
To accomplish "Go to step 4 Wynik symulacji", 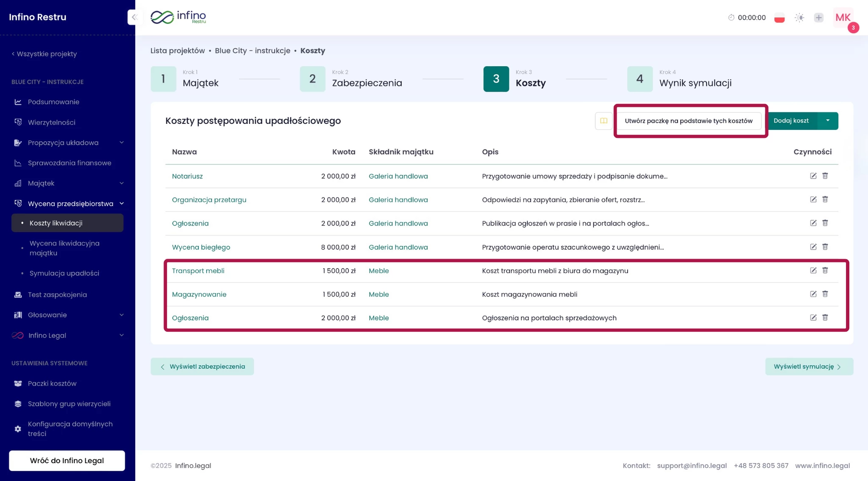I will 640,79.
